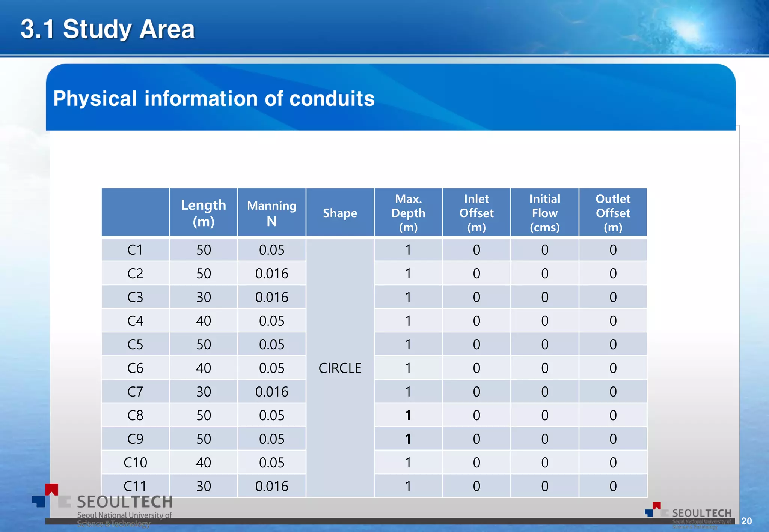
Task: Click the Length (m) column header
Action: tap(204, 213)
